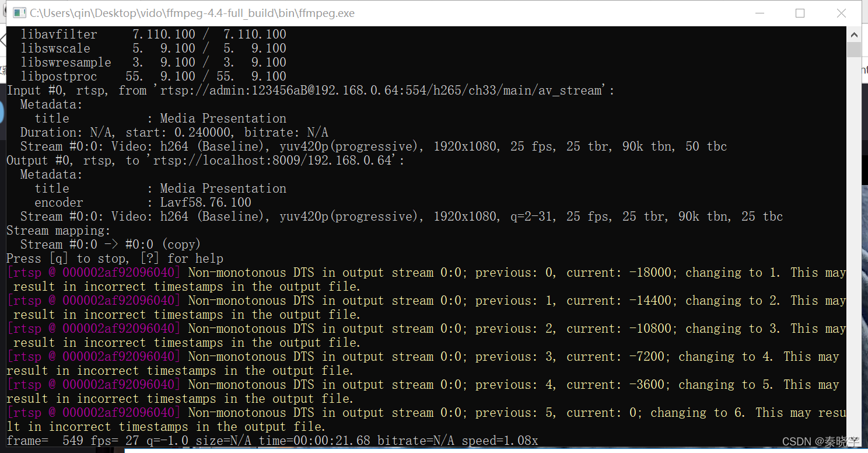Click the DTS warning with 'current: -18000'
The height and width of the screenshot is (453, 868).
[x=426, y=280]
